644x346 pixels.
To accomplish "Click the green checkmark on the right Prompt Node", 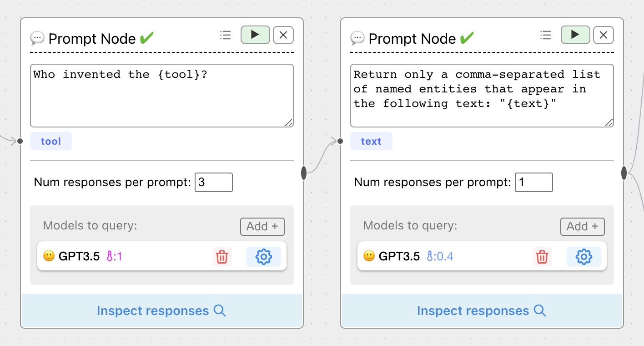I will pos(467,38).
